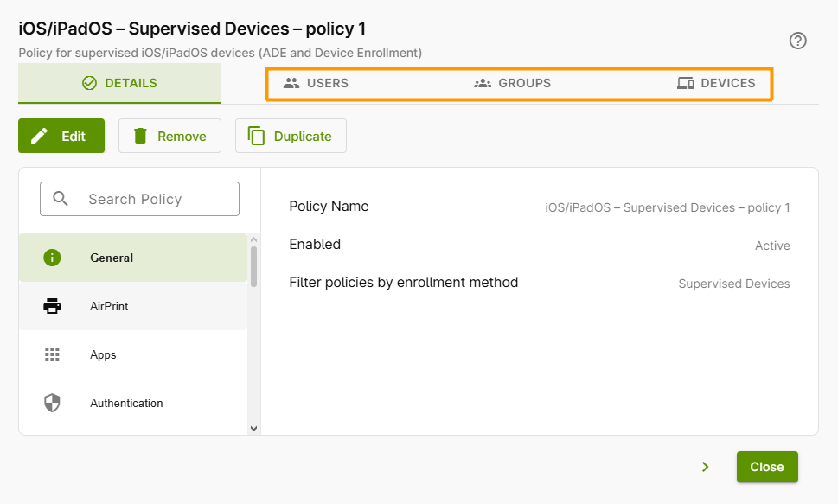This screenshot has width=838, height=504.
Task: Click into the Search Policy field
Action: tap(139, 199)
